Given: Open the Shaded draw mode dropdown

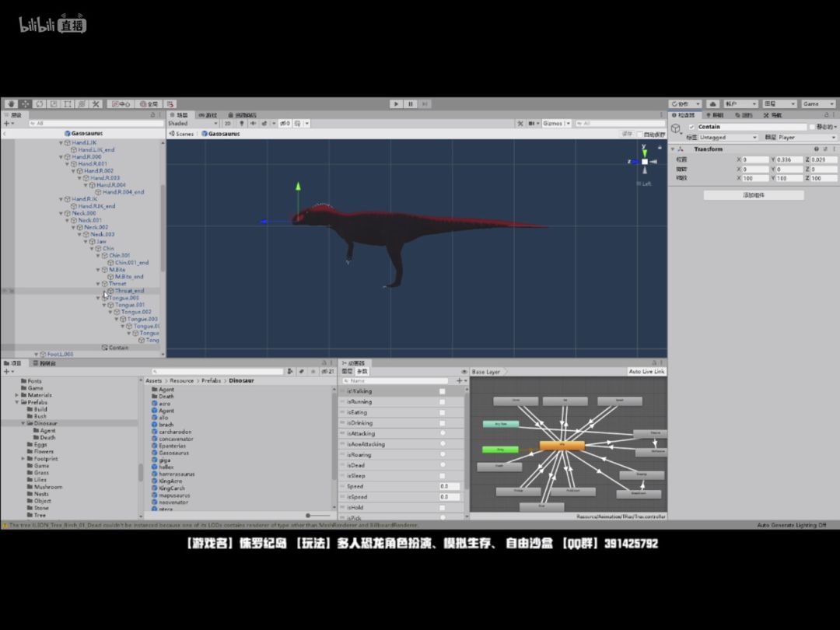Looking at the screenshot, I should point(193,123).
